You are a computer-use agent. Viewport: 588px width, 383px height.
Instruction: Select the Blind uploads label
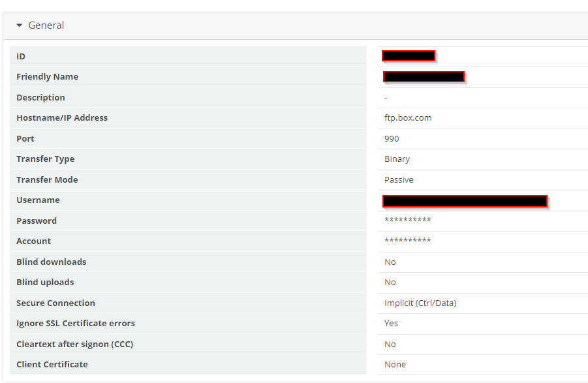tap(45, 282)
